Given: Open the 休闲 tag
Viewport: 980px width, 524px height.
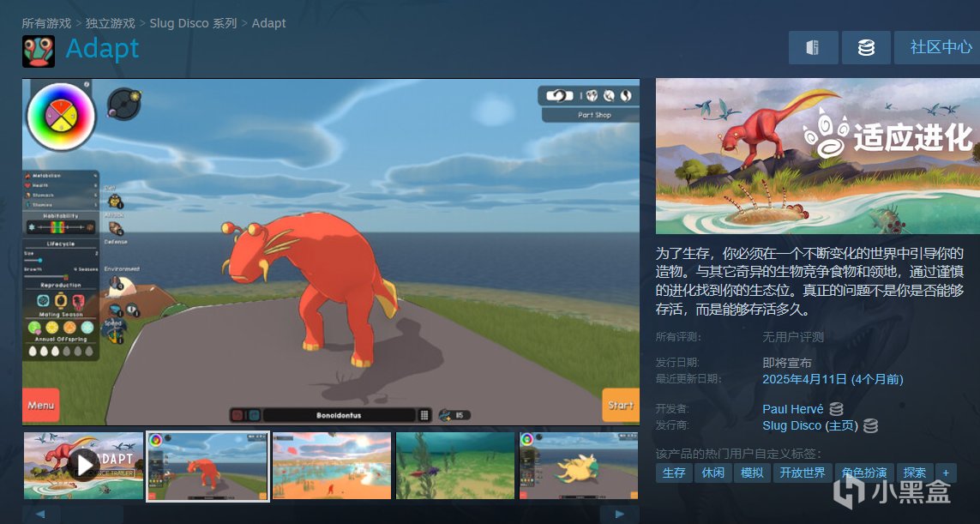Looking at the screenshot, I should [713, 473].
